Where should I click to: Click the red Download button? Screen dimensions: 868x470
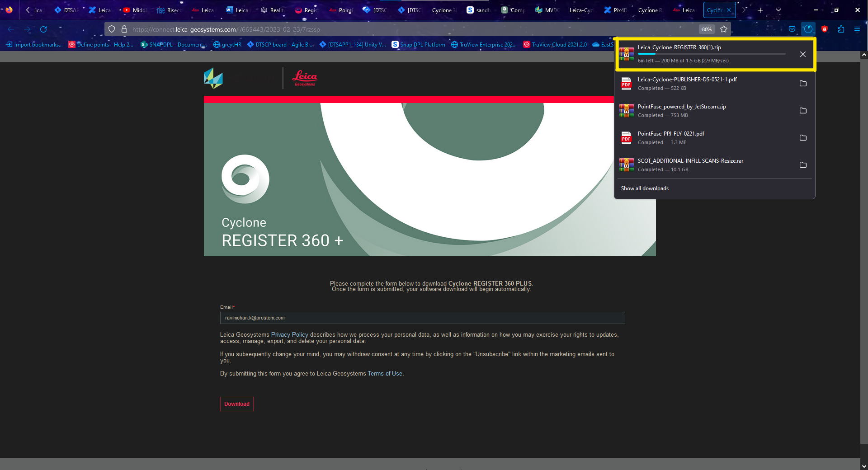237,404
